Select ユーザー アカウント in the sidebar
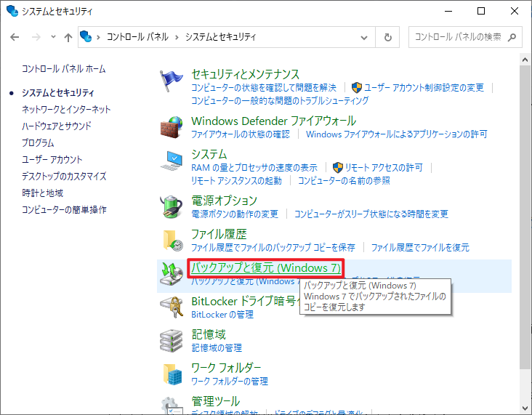The height and width of the screenshot is (415, 532). 52,159
